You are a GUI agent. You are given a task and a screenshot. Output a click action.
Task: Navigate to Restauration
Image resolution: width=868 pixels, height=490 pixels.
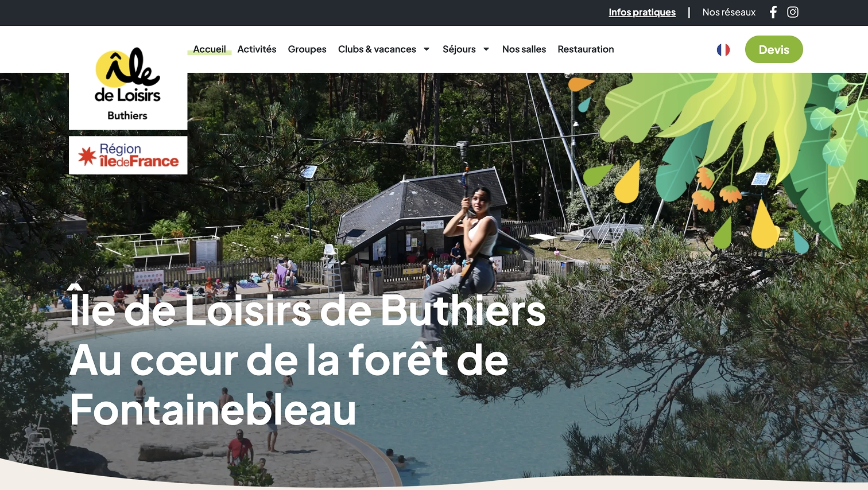click(x=586, y=49)
